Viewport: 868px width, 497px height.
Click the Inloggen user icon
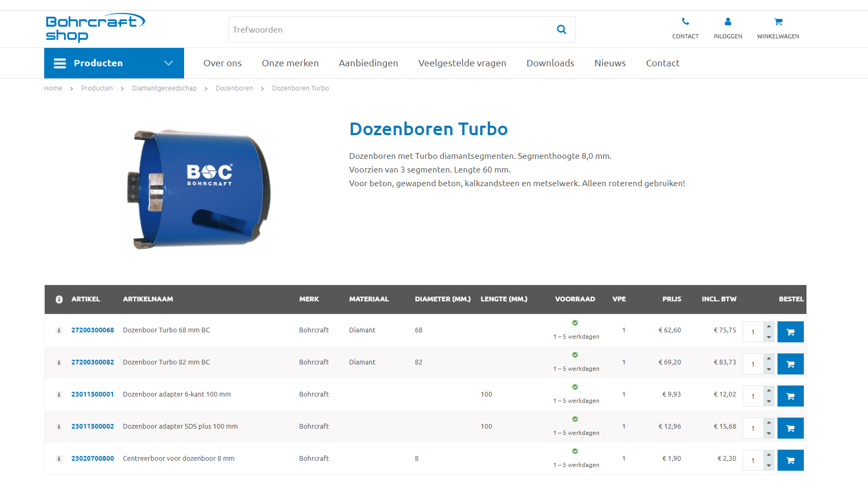point(728,22)
